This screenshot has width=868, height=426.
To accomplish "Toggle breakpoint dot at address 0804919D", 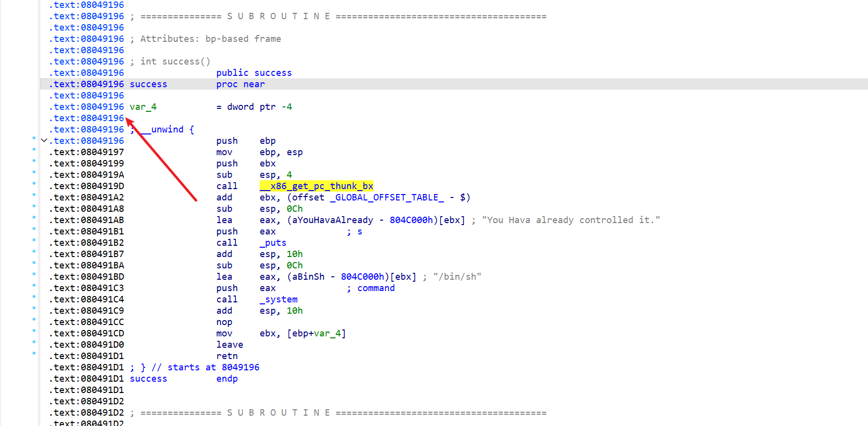I will (x=34, y=183).
